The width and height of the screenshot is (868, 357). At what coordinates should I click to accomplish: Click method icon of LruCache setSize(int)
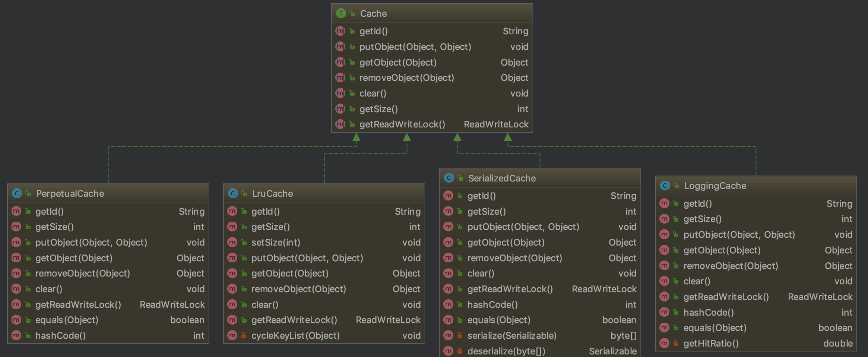pyautogui.click(x=232, y=242)
